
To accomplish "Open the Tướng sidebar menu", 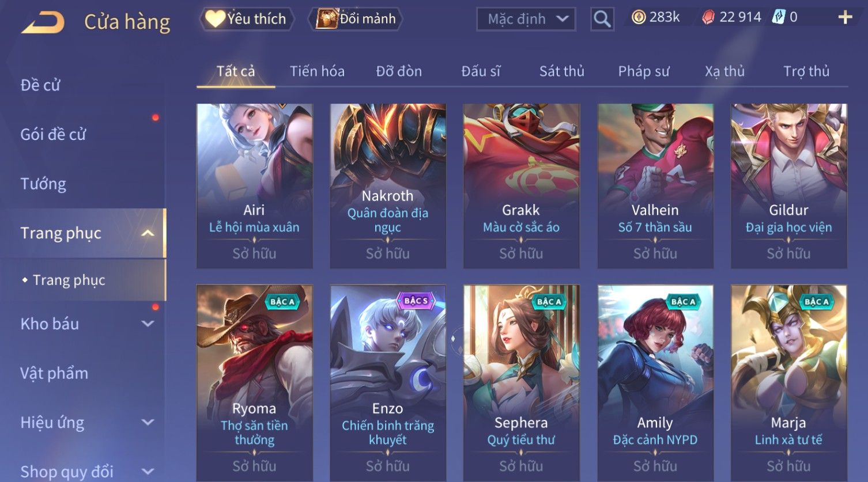I will coord(43,184).
